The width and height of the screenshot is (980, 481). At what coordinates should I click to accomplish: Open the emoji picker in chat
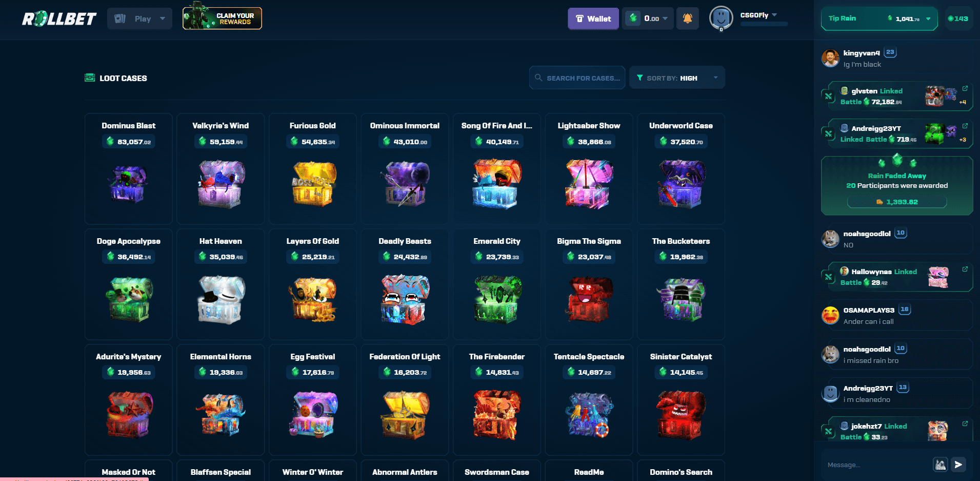(940, 465)
